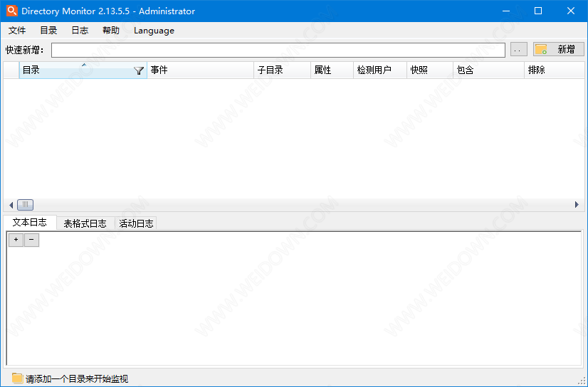Sort by the 检测用户 column header
This screenshot has width=588, height=387.
(380, 70)
